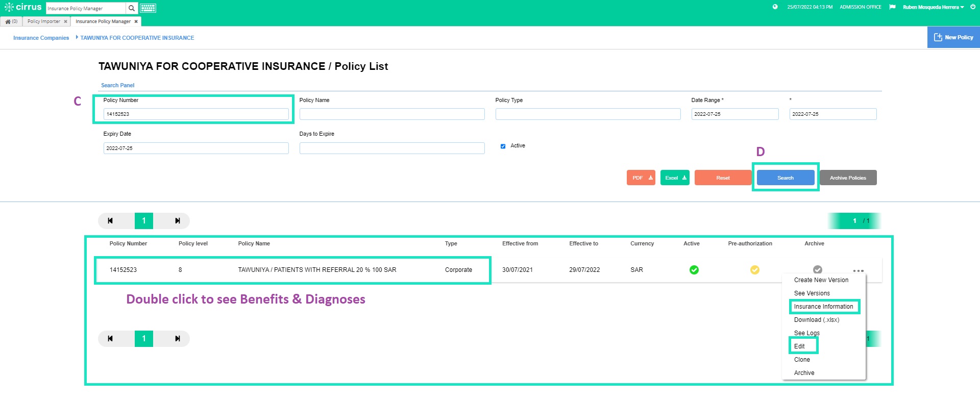
Task: Choose Edit in the row menu
Action: point(799,346)
